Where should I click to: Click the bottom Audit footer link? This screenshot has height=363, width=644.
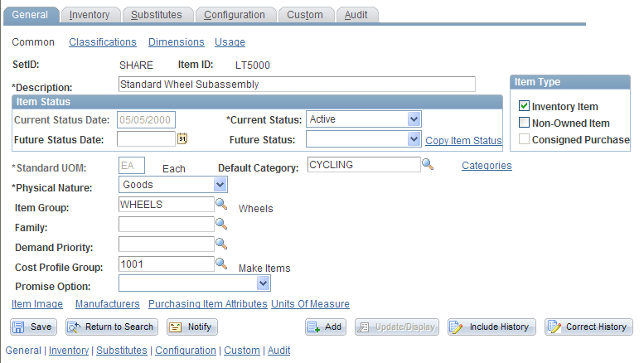pos(278,351)
